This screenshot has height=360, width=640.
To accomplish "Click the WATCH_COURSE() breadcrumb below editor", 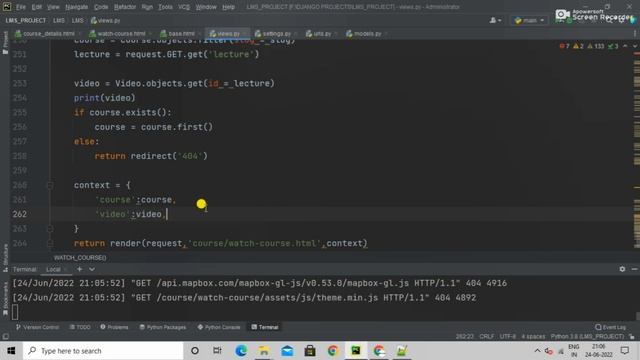I will (x=80, y=258).
